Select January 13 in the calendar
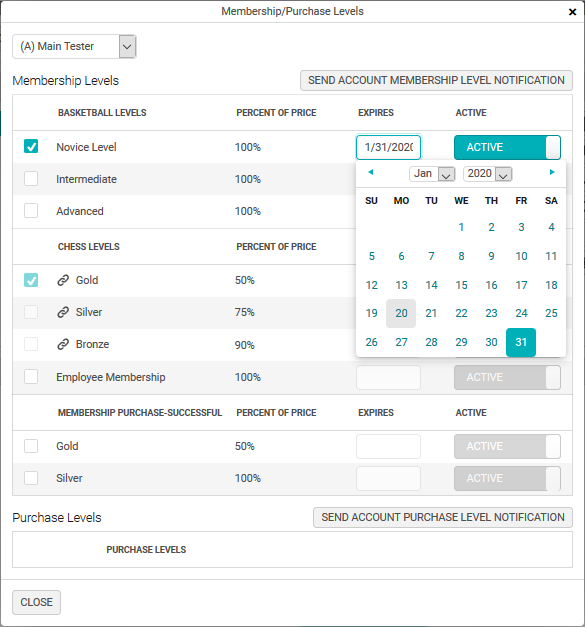The width and height of the screenshot is (585, 627). click(401, 285)
